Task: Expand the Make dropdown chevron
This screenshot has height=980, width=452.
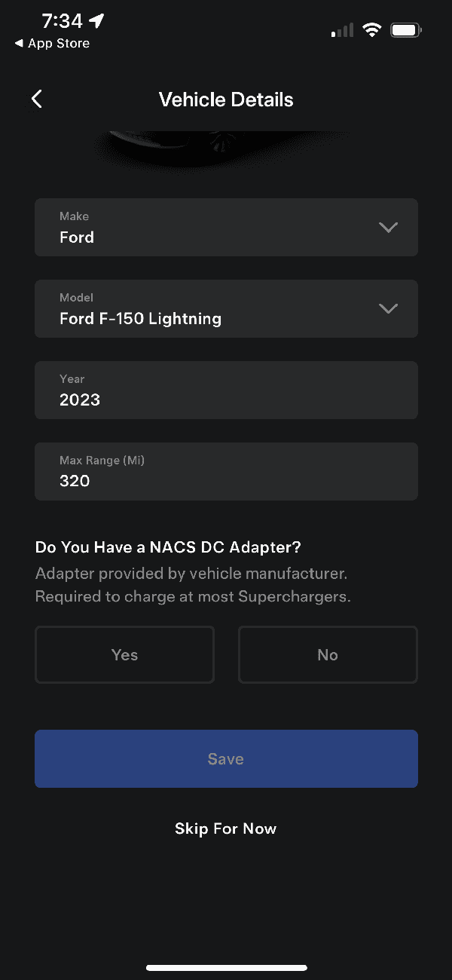Action: coord(388,227)
